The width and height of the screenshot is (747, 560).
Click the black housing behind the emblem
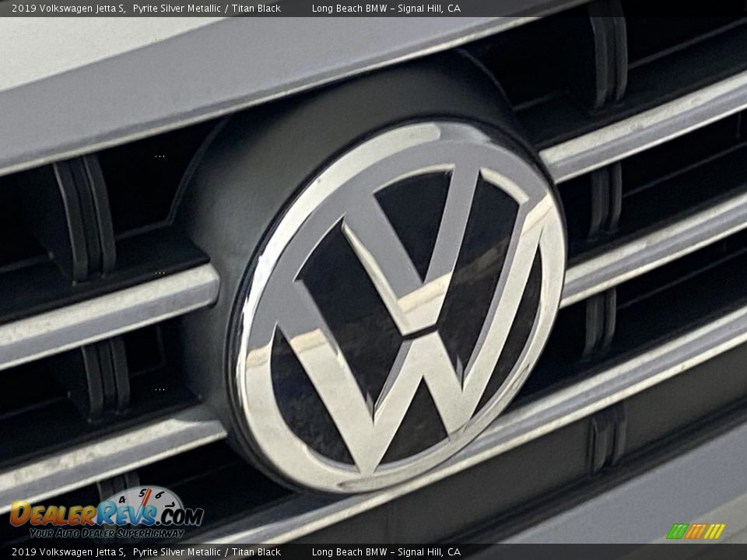click(233, 194)
